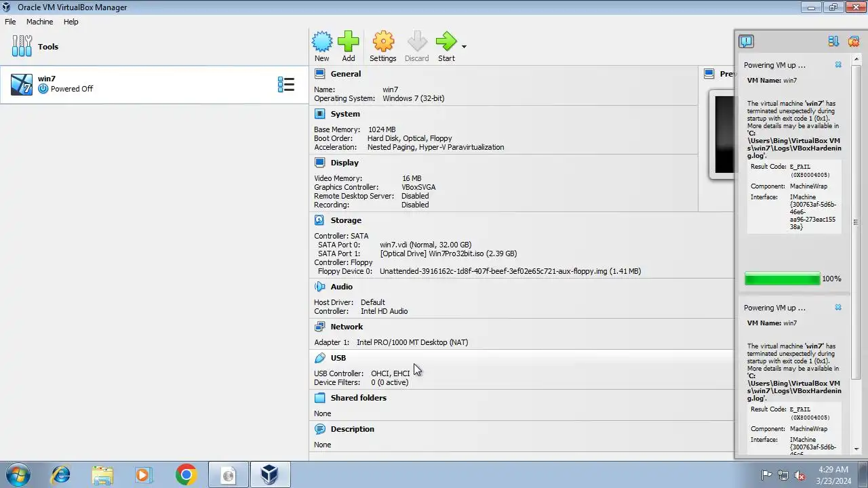Launch Internet Explorer from the taskbar
Screen dimensions: 868x488
pyautogui.click(x=61, y=475)
